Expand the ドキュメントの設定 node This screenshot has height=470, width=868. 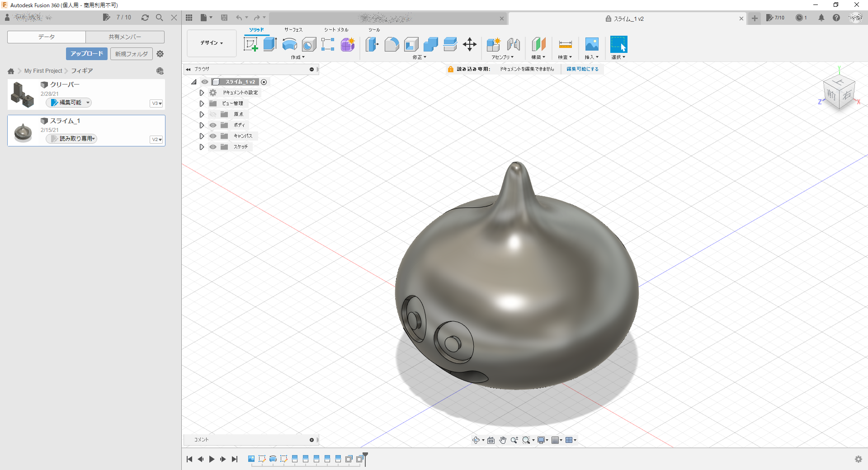click(x=202, y=93)
